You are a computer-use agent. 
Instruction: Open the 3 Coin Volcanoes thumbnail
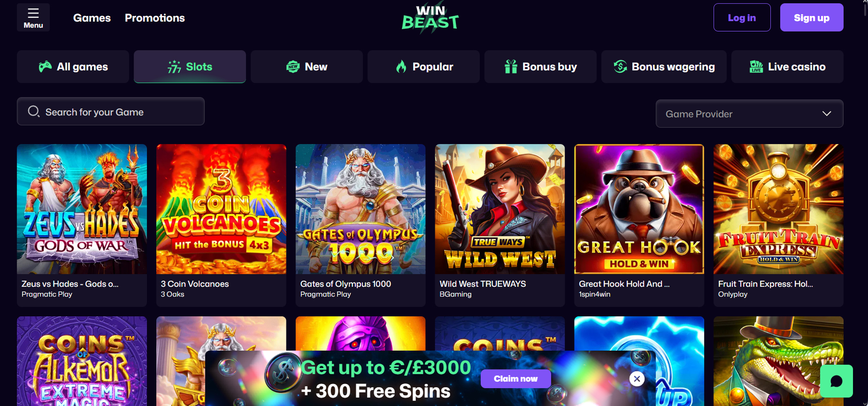pos(221,209)
